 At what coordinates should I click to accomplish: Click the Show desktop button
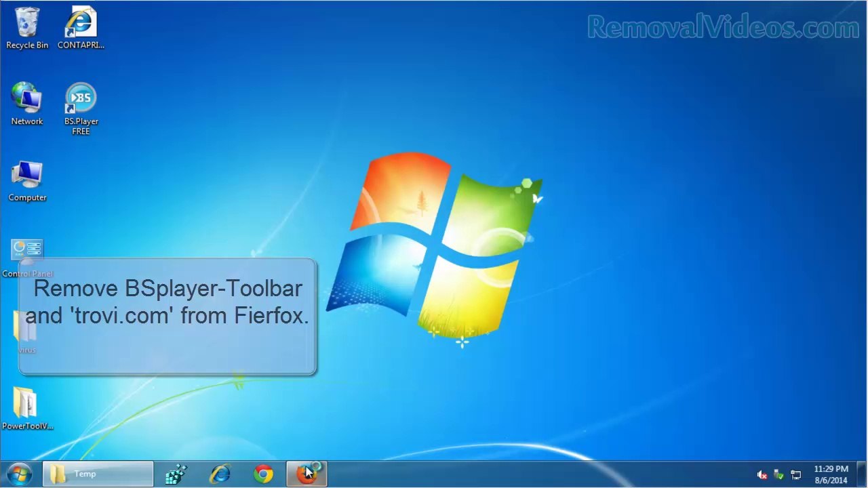[863, 474]
